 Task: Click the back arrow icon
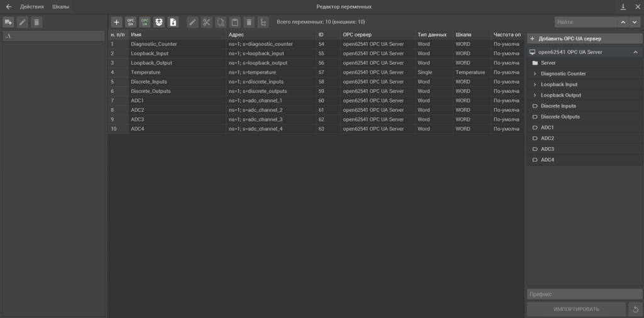[9, 6]
